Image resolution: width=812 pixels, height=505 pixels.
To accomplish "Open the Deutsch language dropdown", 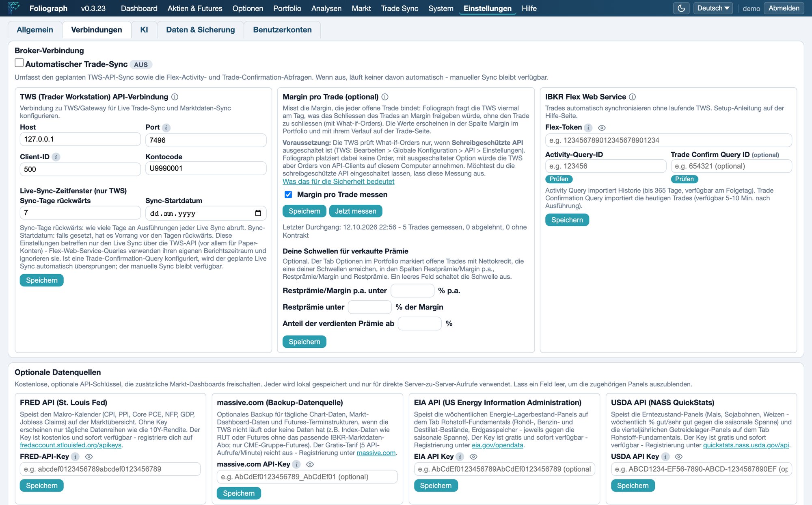I will (x=713, y=8).
